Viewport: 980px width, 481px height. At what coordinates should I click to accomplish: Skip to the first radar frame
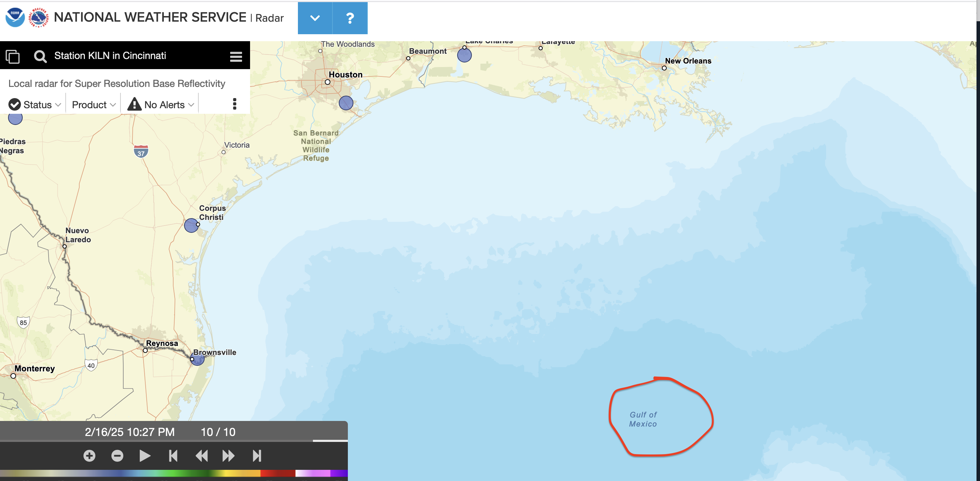[173, 456]
